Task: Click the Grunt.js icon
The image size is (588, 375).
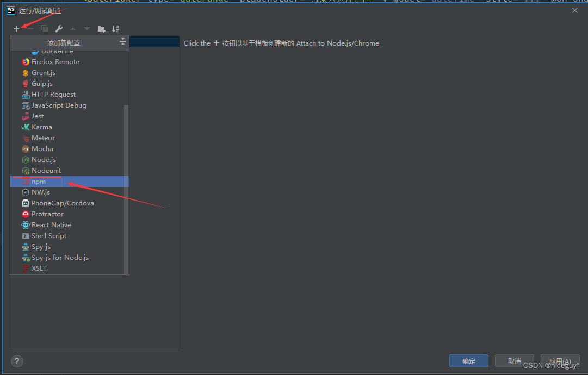Action: [x=26, y=73]
